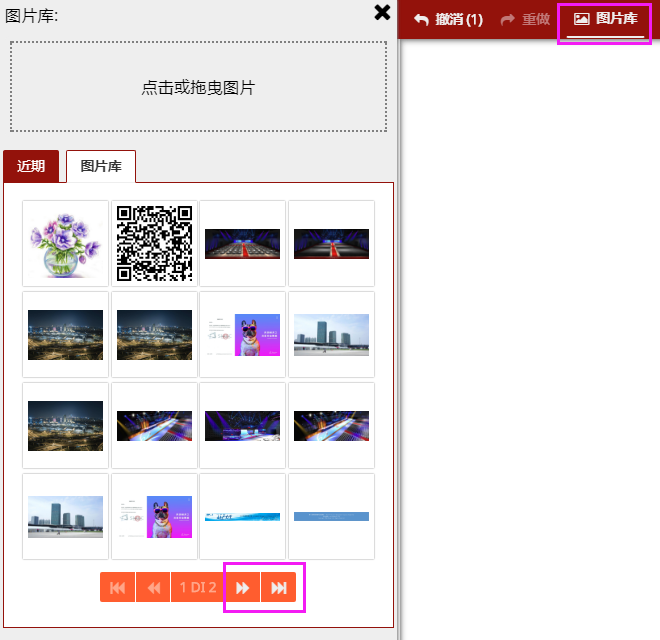The image size is (660, 640).
Task: Select the 图片库 tab below upload area
Action: pos(101,166)
